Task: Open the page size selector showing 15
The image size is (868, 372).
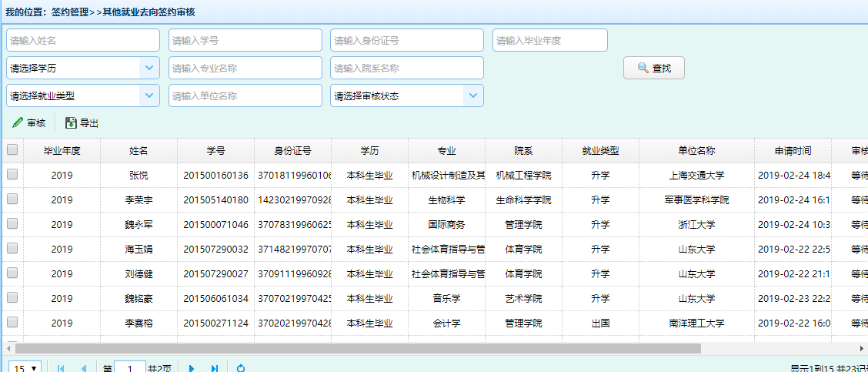Action: (x=25, y=368)
